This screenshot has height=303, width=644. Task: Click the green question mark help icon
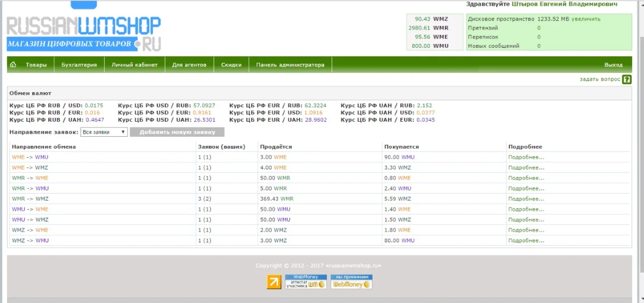pos(626,79)
